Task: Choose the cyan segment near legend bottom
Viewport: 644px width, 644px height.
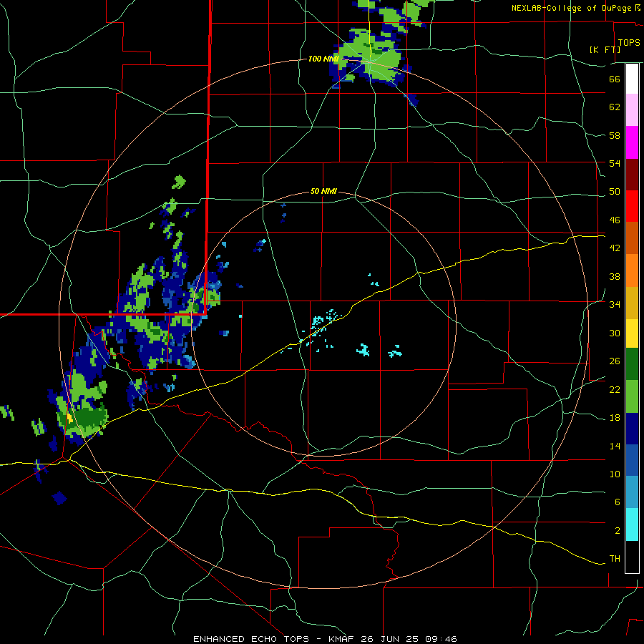Action: pos(632,525)
